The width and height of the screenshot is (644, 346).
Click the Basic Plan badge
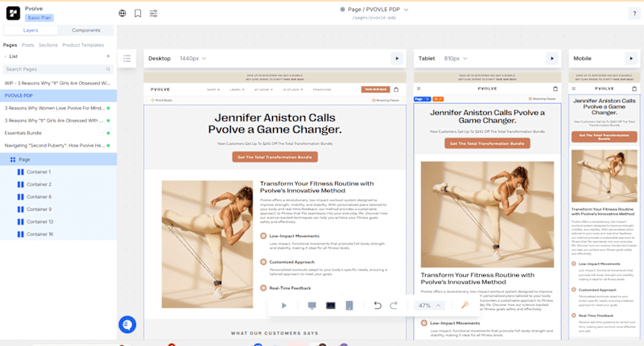39,18
